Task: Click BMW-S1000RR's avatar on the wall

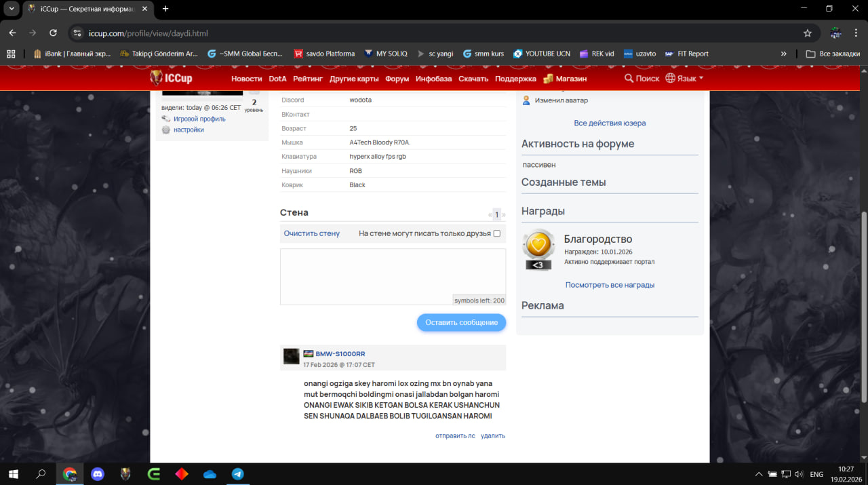Action: pyautogui.click(x=291, y=357)
